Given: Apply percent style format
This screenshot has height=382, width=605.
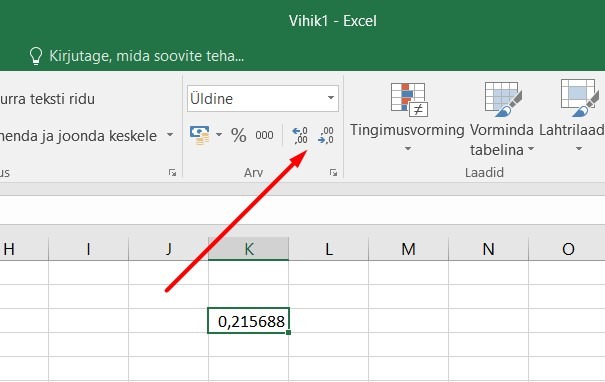Looking at the screenshot, I should pos(238,135).
